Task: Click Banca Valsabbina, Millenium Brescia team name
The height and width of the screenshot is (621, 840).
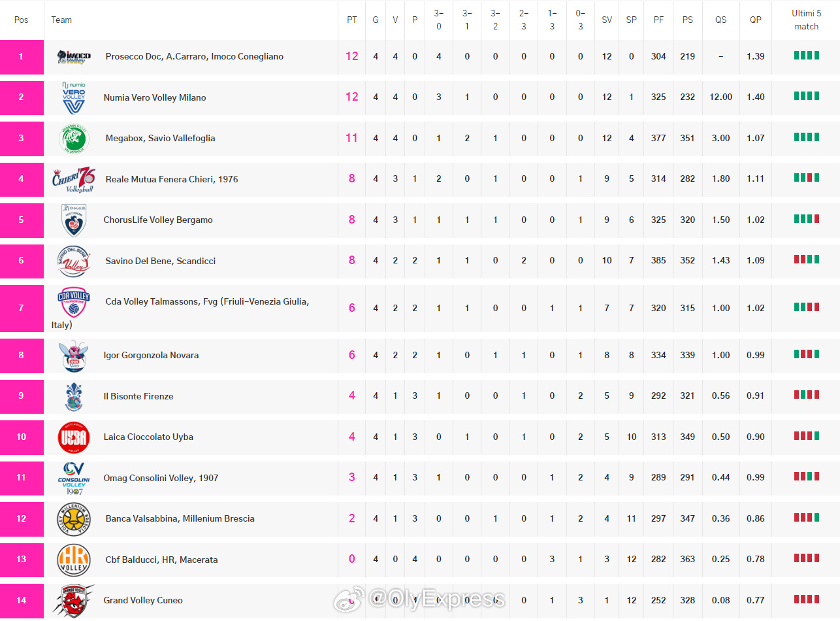Action: (180, 519)
